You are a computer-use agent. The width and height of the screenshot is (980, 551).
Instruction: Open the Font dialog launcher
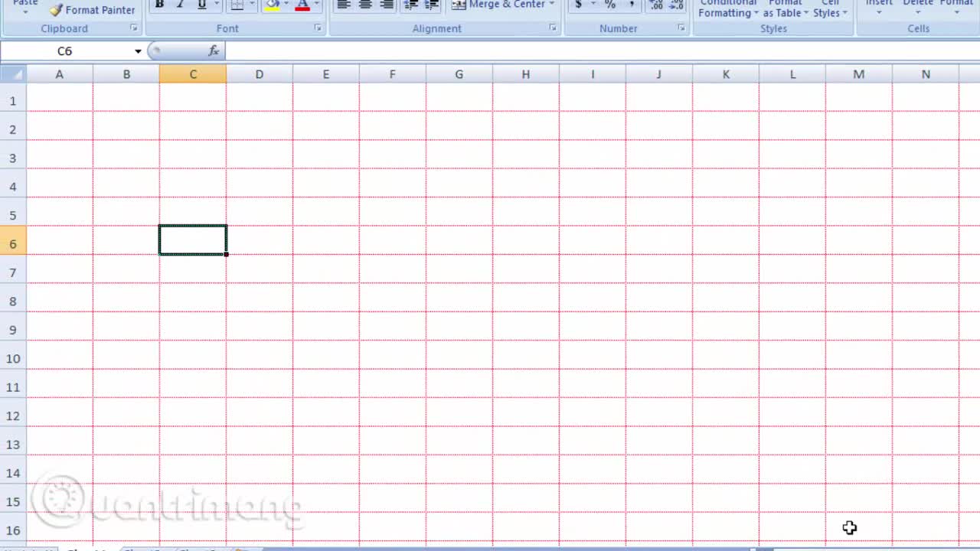(x=318, y=28)
